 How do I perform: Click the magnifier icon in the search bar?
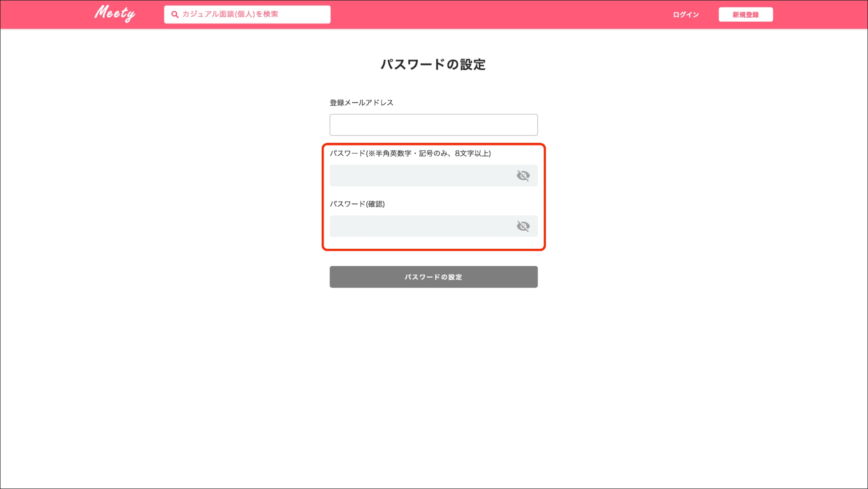pyautogui.click(x=174, y=13)
